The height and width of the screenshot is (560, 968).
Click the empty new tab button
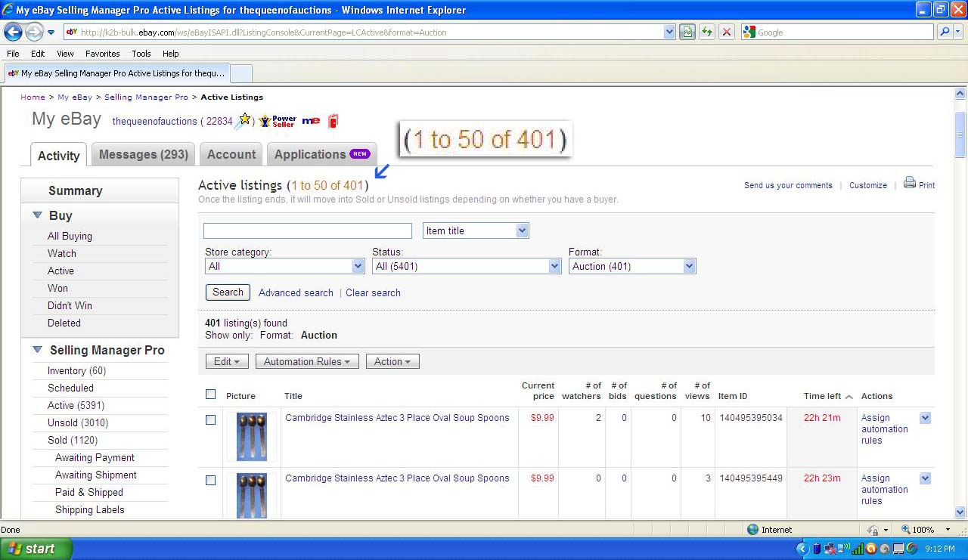[x=240, y=73]
